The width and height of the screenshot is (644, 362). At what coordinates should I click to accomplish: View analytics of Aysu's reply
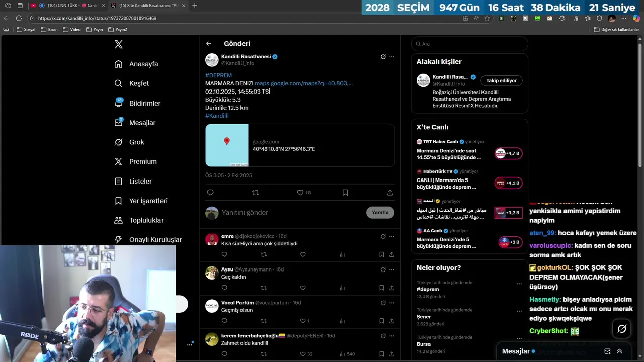342,288
